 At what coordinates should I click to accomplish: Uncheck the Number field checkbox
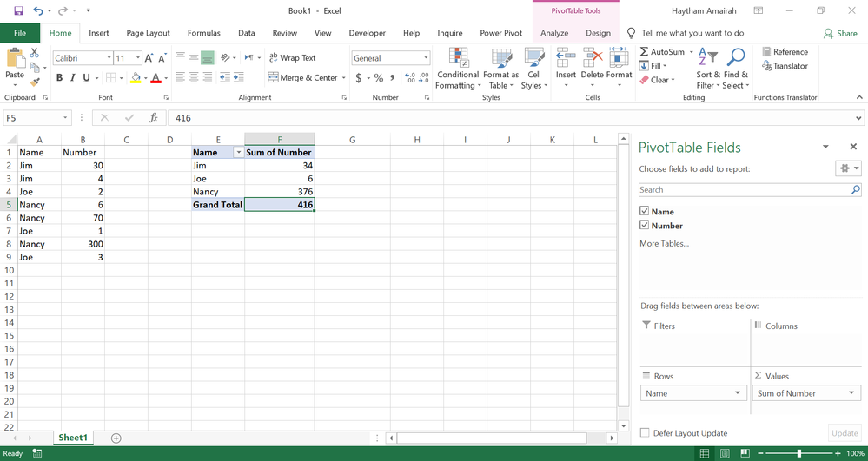[644, 225]
